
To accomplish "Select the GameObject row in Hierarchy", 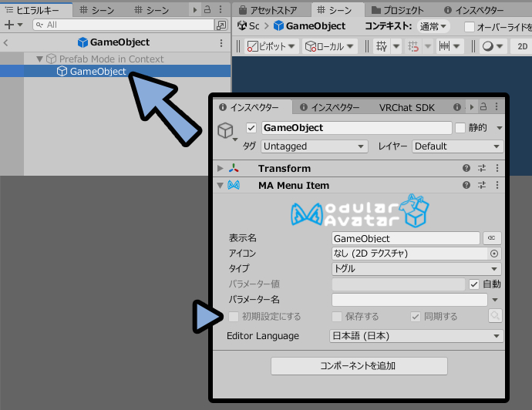I will coord(116,71).
